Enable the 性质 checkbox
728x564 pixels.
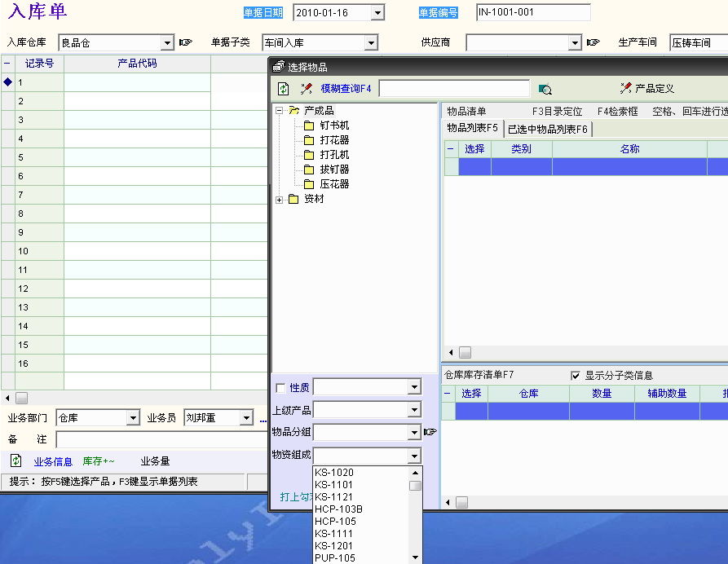pos(281,388)
